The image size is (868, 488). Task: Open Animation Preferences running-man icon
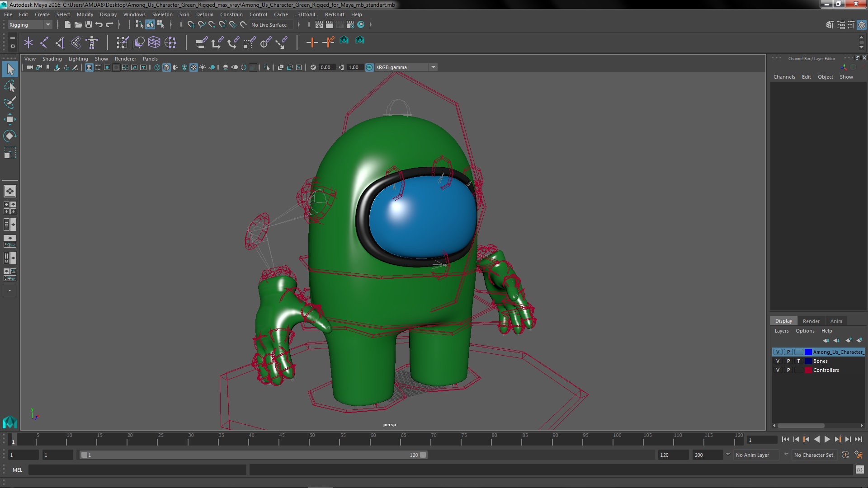point(859,455)
